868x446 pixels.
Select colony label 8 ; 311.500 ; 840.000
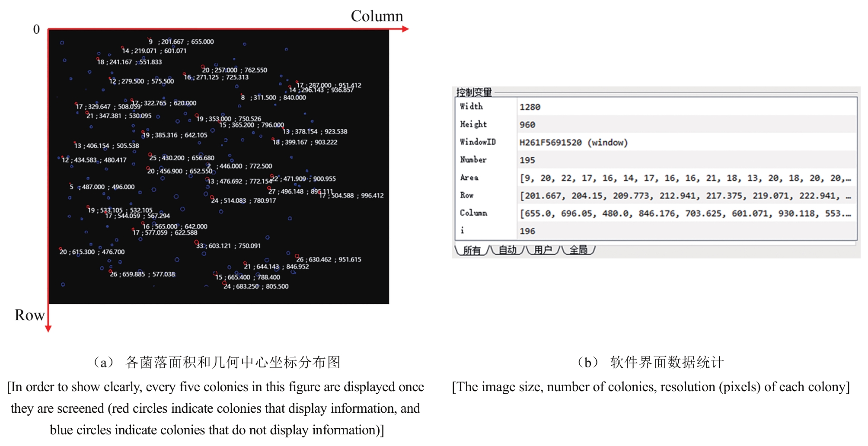pos(273,98)
